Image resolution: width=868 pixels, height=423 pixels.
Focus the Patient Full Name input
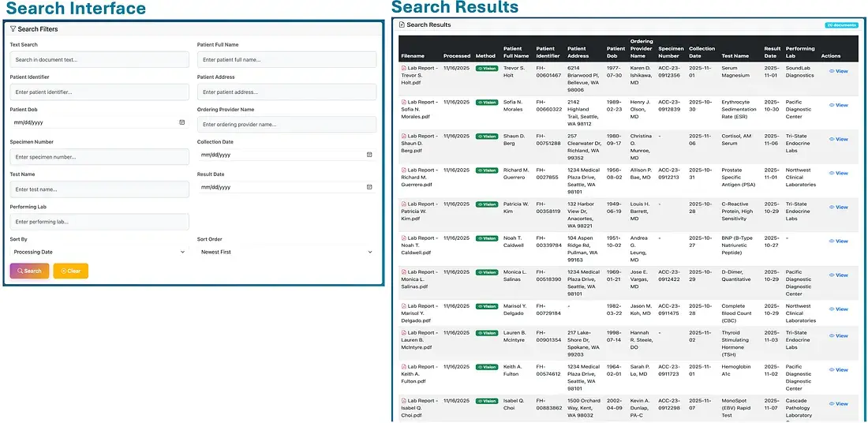pos(286,60)
